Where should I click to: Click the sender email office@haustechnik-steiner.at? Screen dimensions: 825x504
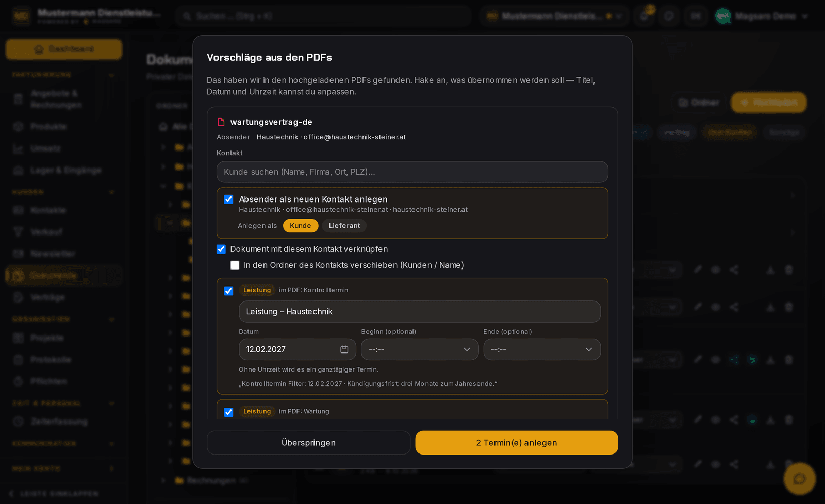pos(355,137)
